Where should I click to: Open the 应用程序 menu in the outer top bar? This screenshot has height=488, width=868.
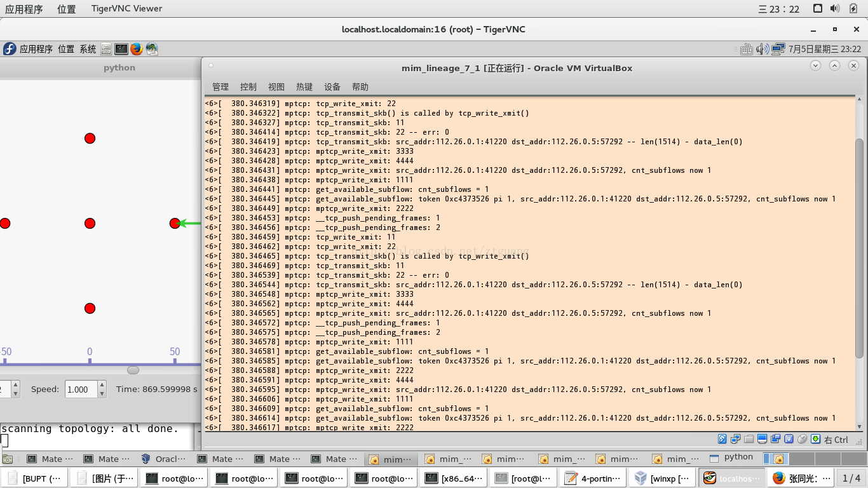point(24,9)
